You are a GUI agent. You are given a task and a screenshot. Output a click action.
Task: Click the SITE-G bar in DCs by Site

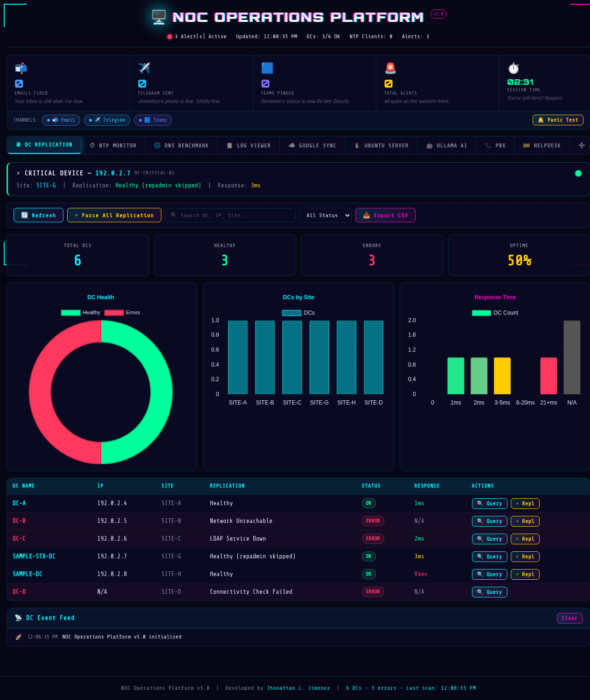(x=319, y=357)
